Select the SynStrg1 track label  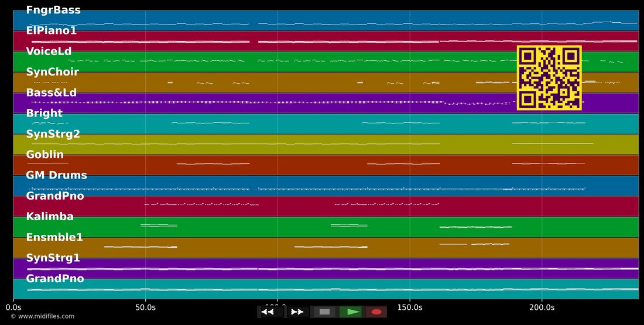coord(53,258)
